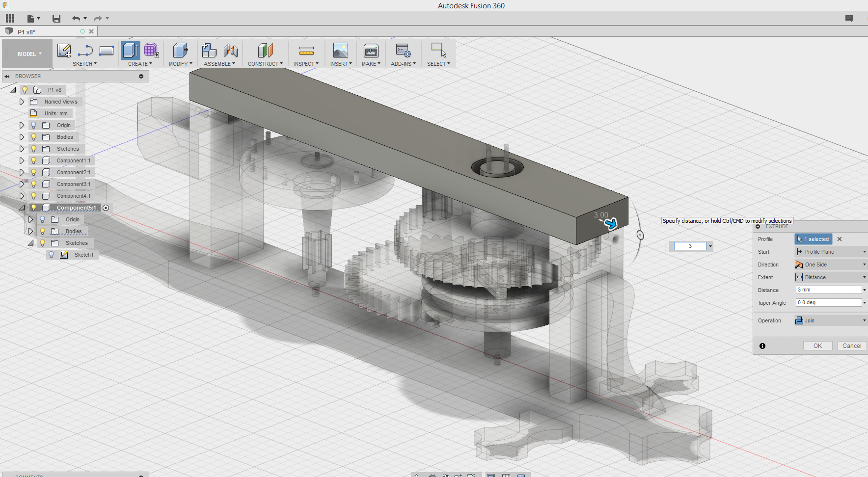Viewport: 868px width, 477px height.
Task: Expand Bodies under Component5:1
Action: (30, 231)
